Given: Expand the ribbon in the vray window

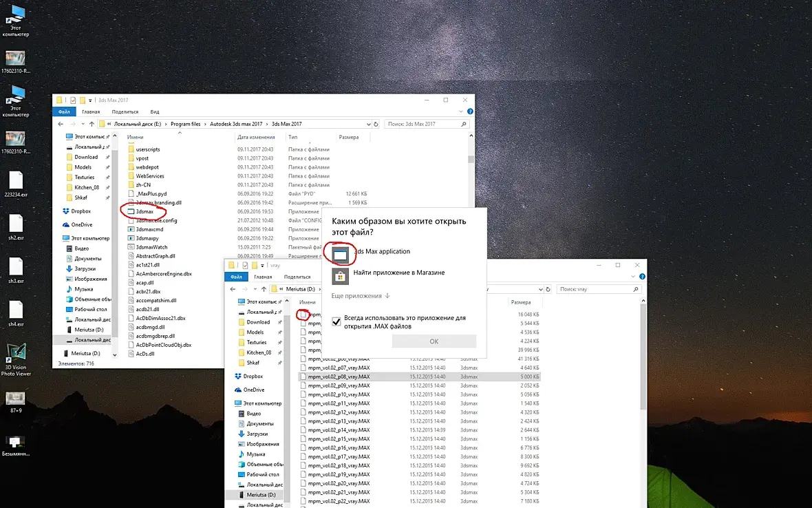Looking at the screenshot, I should point(633,277).
